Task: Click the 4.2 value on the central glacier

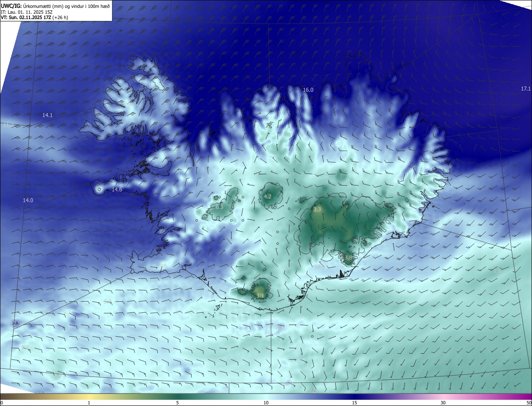Action: click(x=268, y=196)
